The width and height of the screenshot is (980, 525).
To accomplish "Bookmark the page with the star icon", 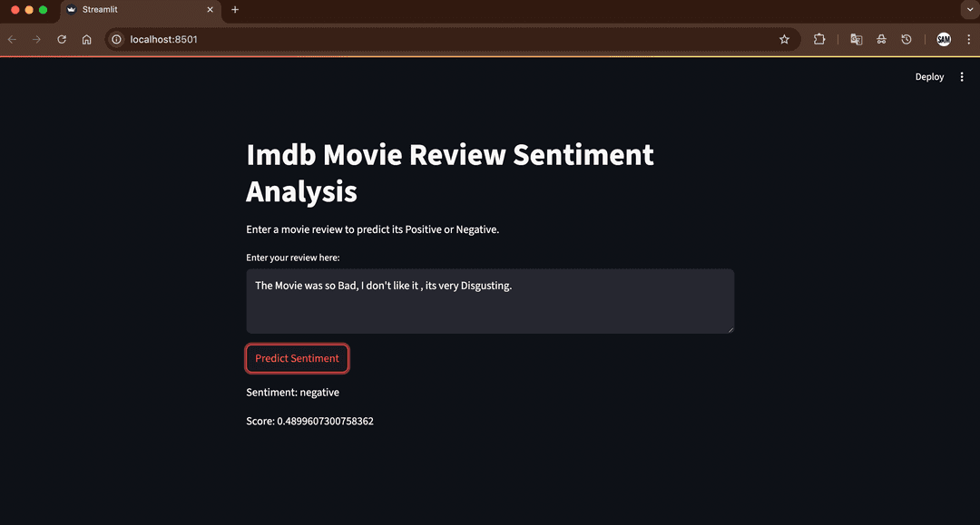I will pos(784,39).
